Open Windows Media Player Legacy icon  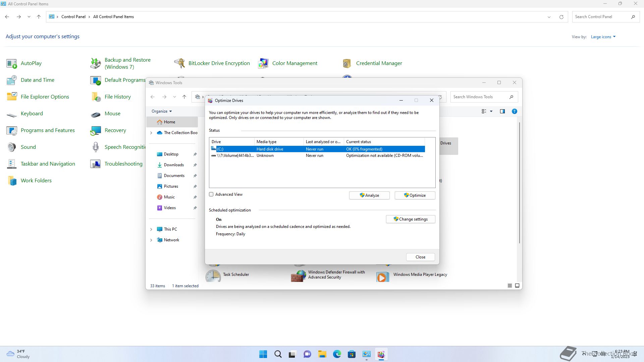coord(382,277)
